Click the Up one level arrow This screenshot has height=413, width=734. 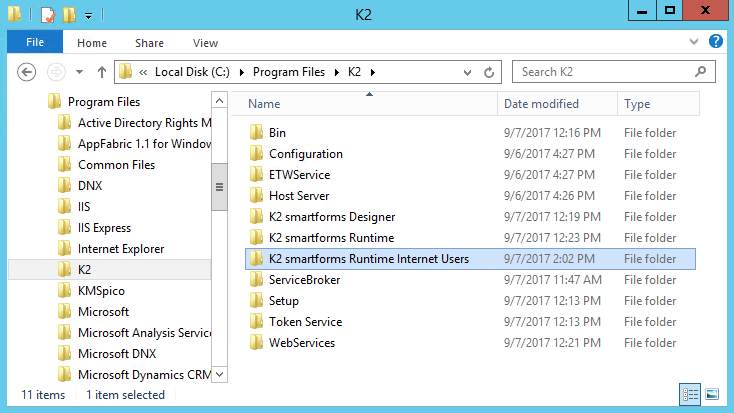[x=101, y=72]
